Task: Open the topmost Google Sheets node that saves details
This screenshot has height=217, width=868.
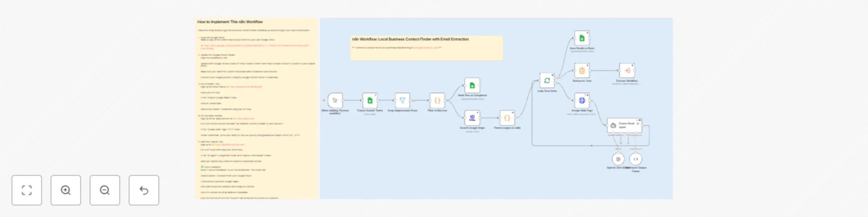Action: [x=582, y=38]
